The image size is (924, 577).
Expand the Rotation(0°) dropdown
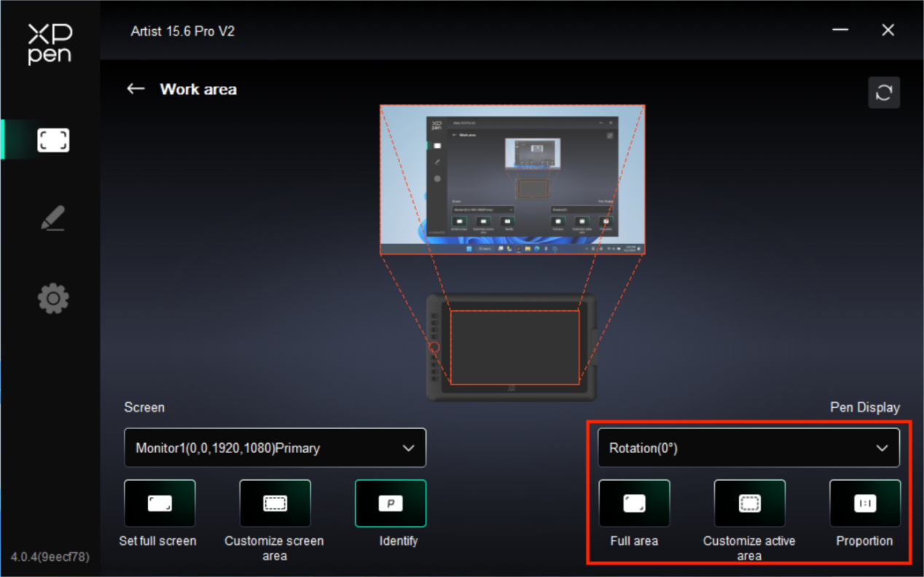click(x=748, y=448)
